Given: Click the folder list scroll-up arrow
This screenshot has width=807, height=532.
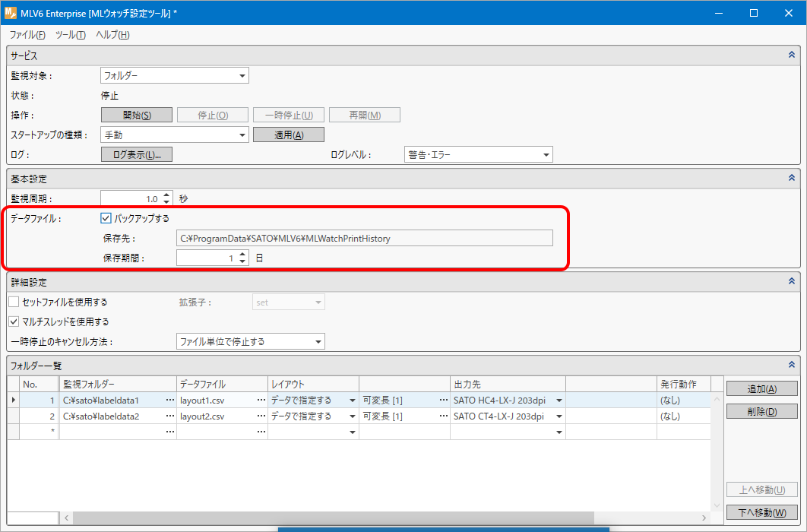Looking at the screenshot, I should pyautogui.click(x=717, y=399).
